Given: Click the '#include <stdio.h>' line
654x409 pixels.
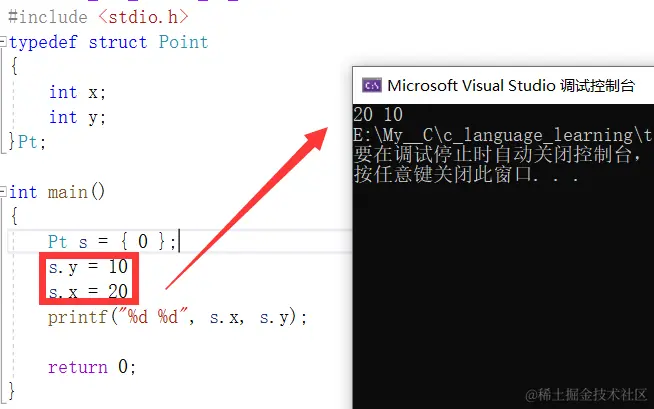Looking at the screenshot, I should [98, 17].
